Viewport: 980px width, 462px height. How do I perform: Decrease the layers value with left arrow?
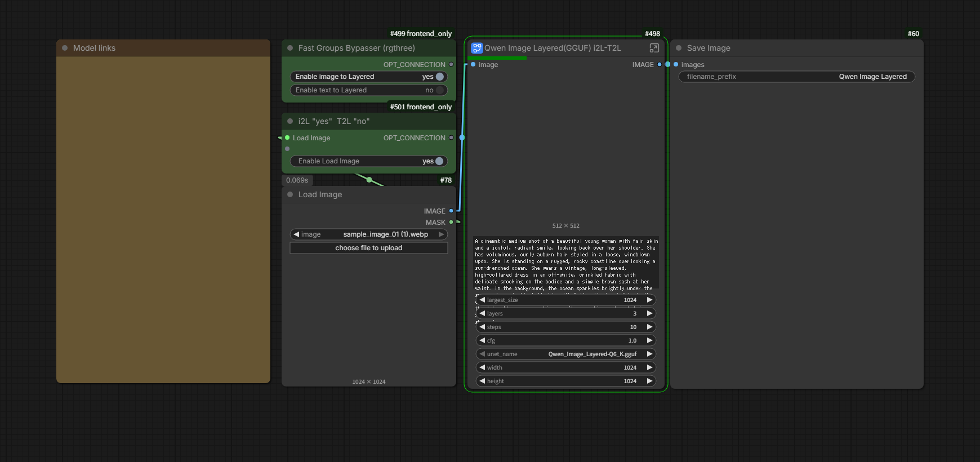click(482, 313)
